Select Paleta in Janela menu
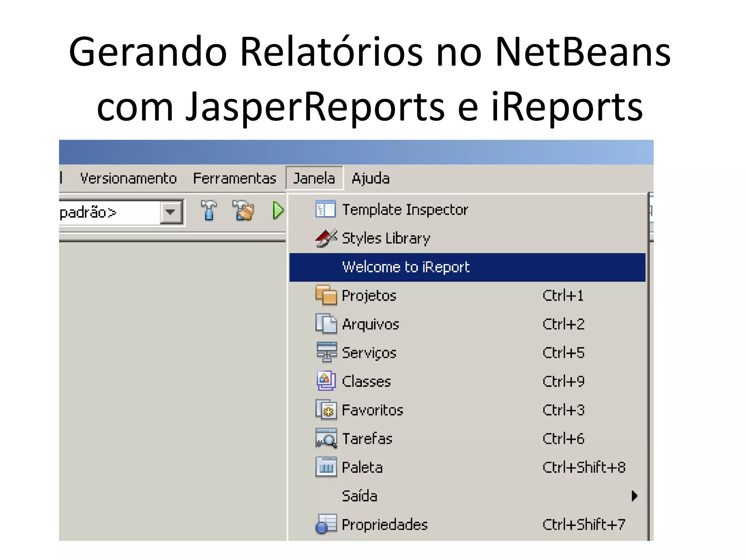747x560 pixels. (467, 467)
